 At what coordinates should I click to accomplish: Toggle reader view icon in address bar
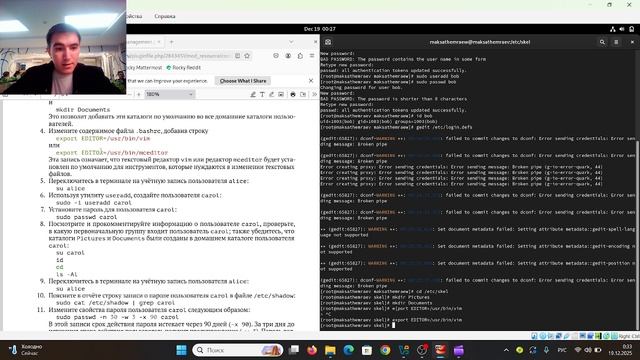[238, 56]
